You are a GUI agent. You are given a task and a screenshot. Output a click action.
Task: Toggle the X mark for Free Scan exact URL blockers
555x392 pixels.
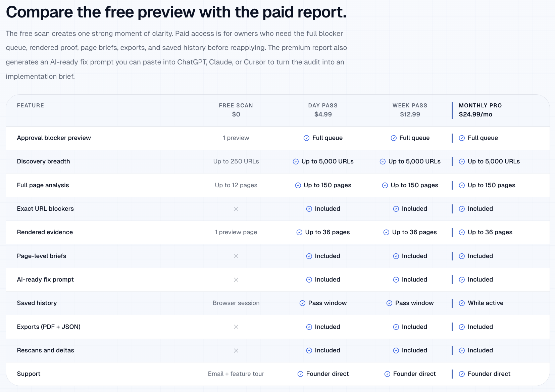click(x=236, y=209)
